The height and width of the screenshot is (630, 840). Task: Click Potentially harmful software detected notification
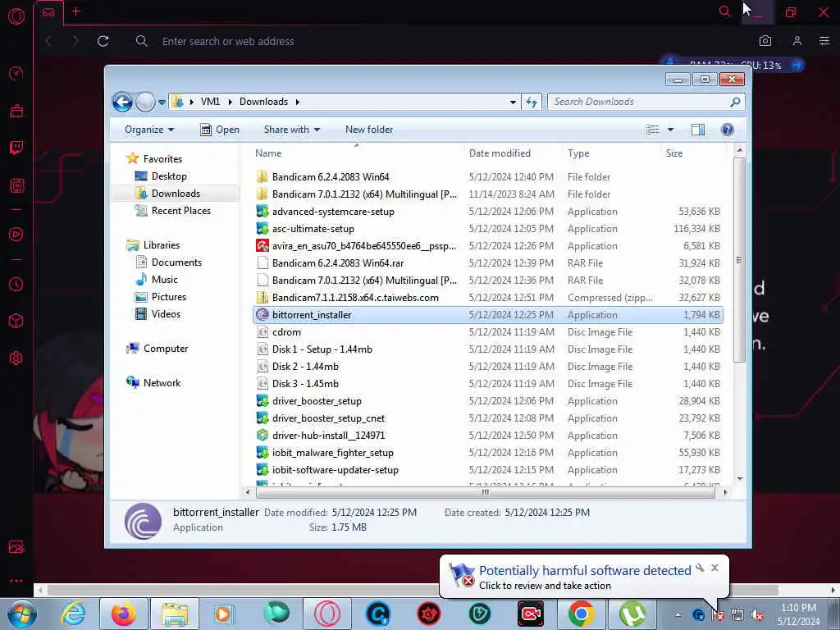pyautogui.click(x=584, y=571)
